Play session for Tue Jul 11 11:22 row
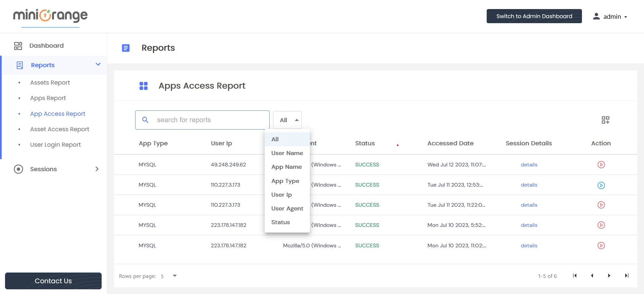This screenshot has height=294, width=644. click(601, 205)
